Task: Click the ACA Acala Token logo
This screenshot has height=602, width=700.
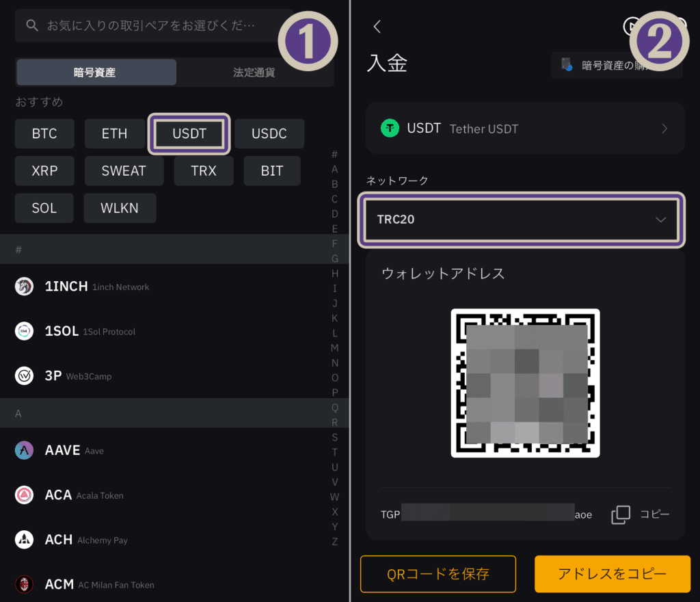Action: [x=24, y=495]
